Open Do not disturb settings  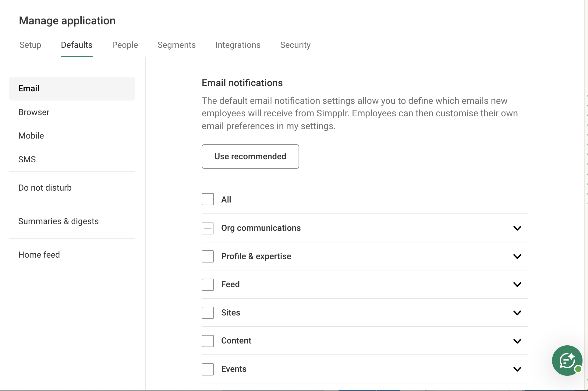pyautogui.click(x=45, y=188)
